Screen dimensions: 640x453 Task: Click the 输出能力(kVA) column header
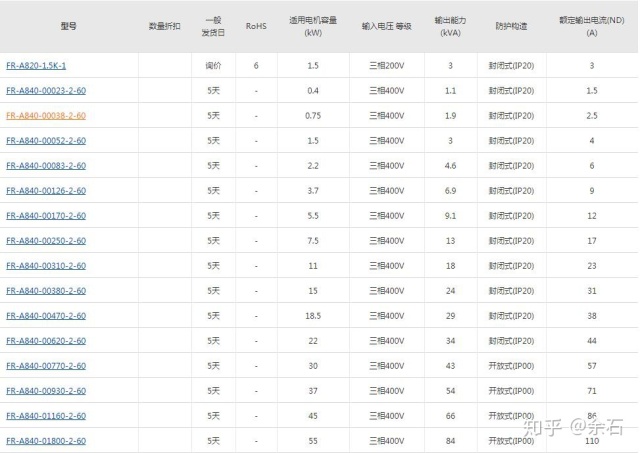point(450,26)
